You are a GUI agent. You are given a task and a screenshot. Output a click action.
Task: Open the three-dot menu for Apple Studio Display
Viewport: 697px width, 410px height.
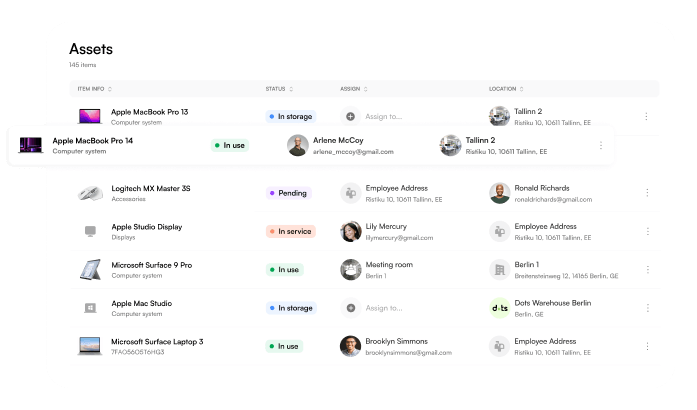click(648, 231)
